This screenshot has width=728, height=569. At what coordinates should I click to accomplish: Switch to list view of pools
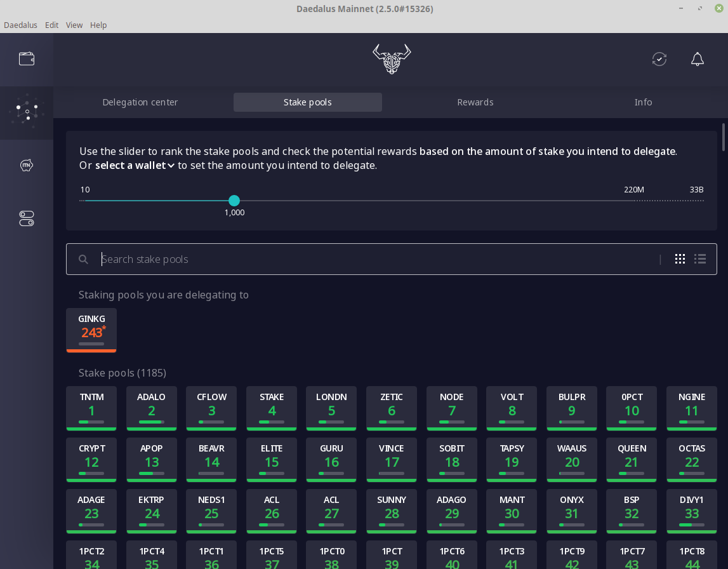click(700, 259)
